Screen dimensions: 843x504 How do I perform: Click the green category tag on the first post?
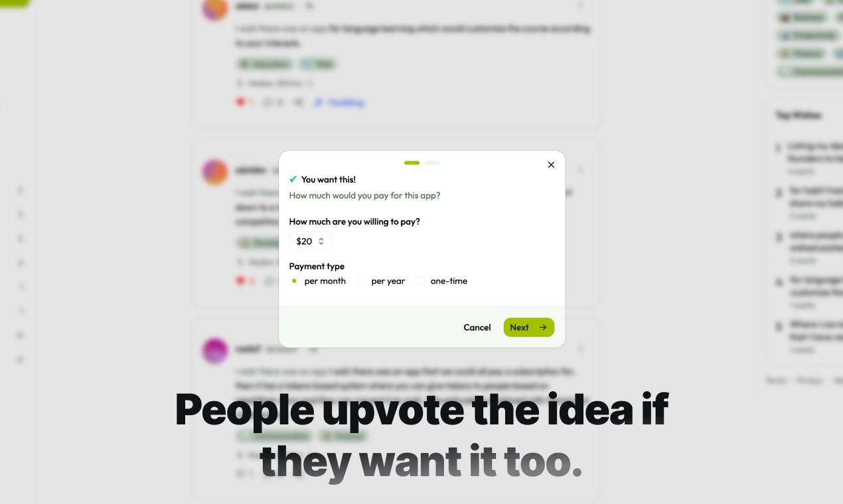click(x=264, y=64)
